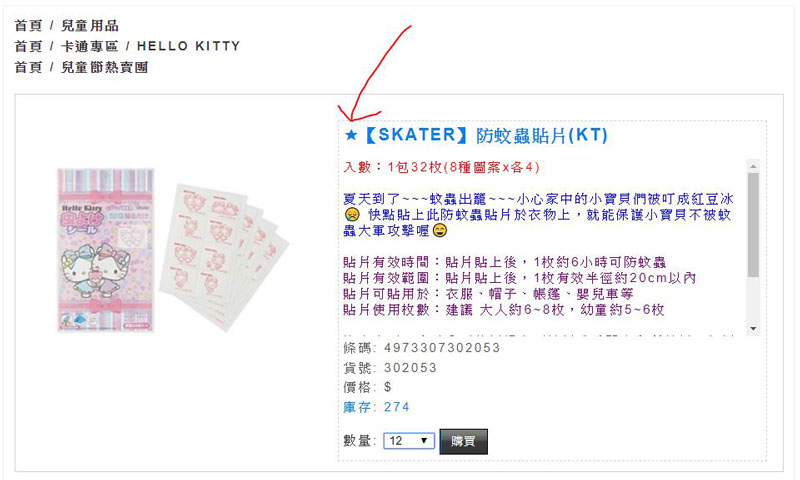Open the 首頁 link in first breadcrumb
800x480 pixels.
tap(28, 26)
